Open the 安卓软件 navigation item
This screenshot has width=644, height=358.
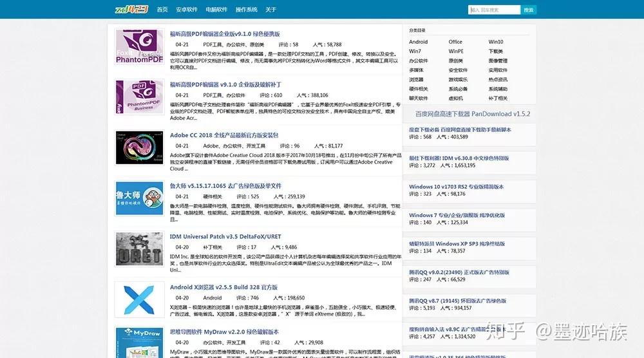[187, 10]
